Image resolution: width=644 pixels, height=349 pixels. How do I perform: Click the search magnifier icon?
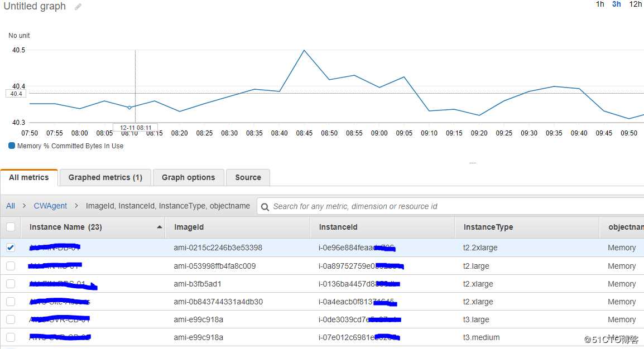(x=265, y=207)
